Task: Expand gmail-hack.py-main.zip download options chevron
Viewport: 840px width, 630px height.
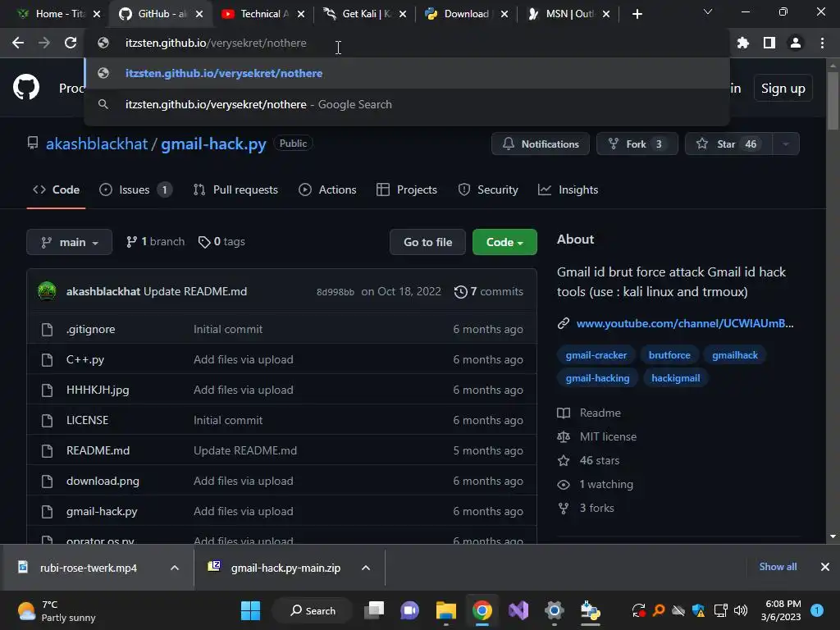Action: pyautogui.click(x=366, y=568)
